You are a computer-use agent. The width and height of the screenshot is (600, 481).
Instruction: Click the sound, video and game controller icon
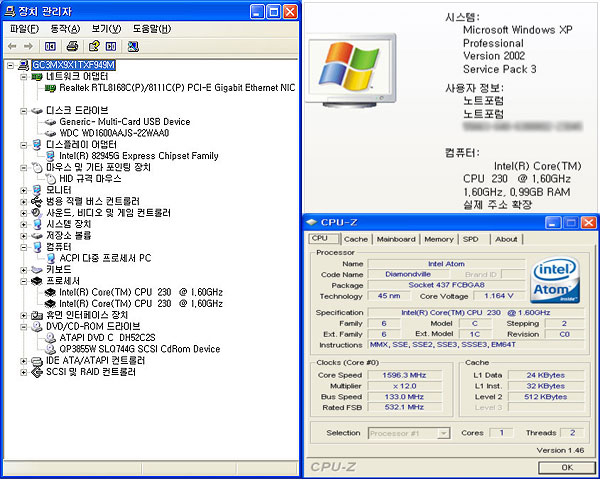click(x=36, y=213)
